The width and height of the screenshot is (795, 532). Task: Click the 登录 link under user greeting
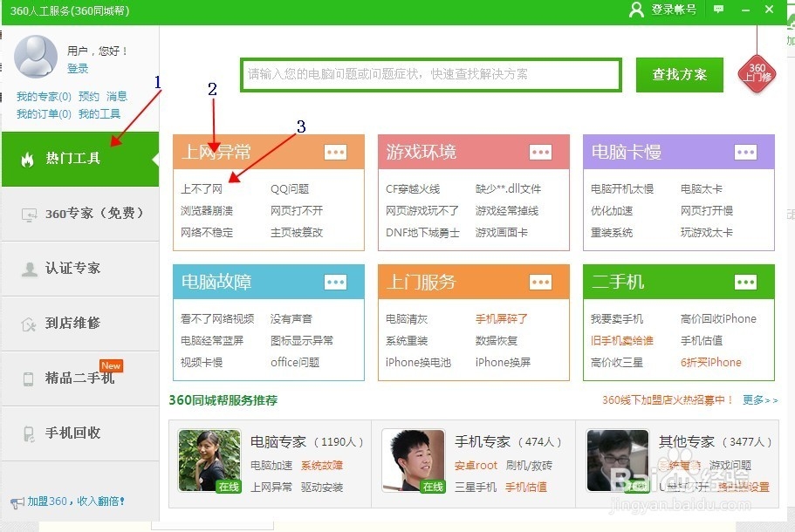(78, 68)
